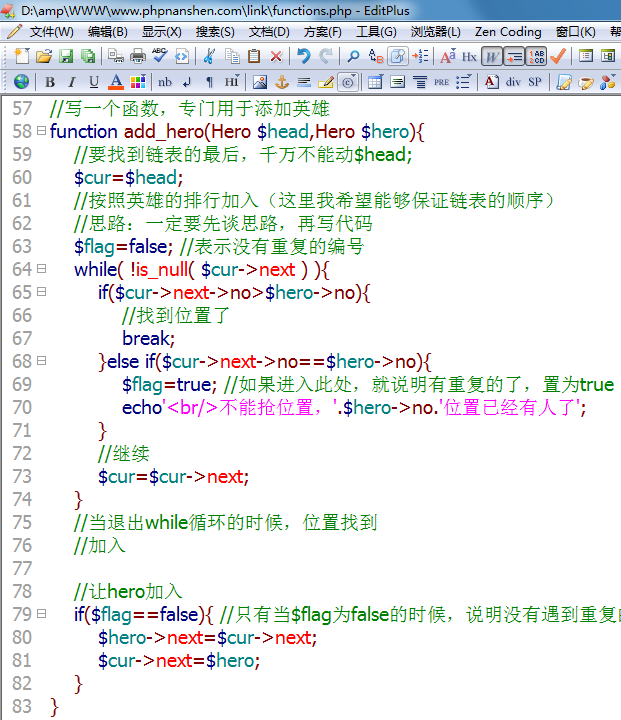Redo the undone edit
Screen dimensions: 621x720
click(326, 56)
